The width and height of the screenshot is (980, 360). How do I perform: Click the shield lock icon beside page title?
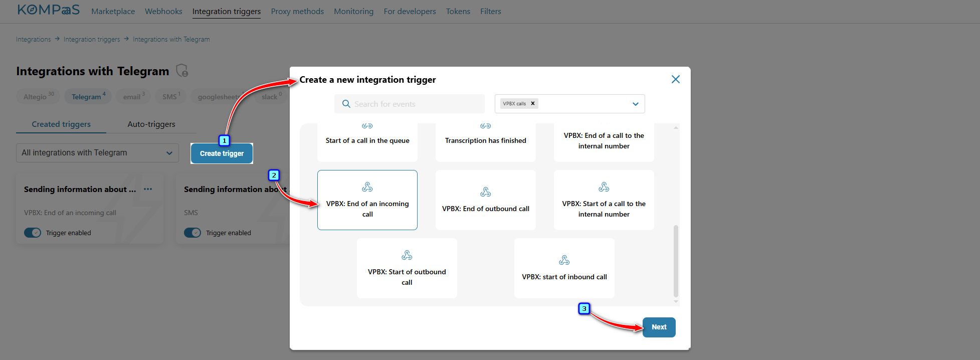point(182,71)
